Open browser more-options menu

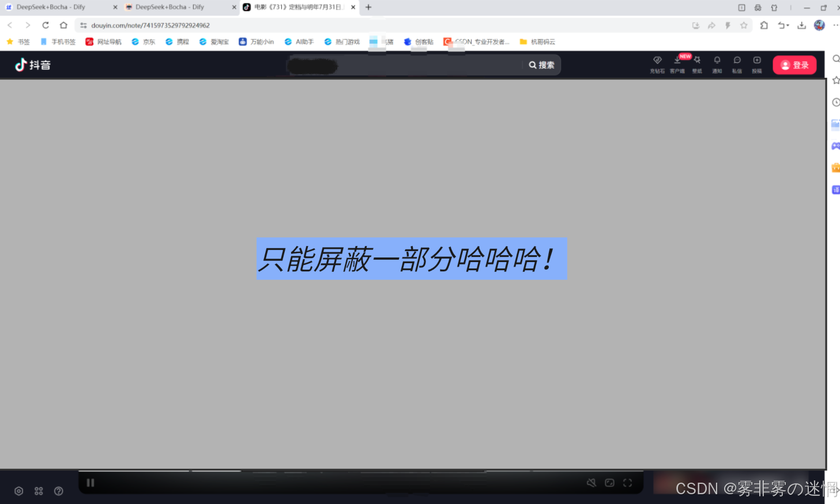[835, 25]
